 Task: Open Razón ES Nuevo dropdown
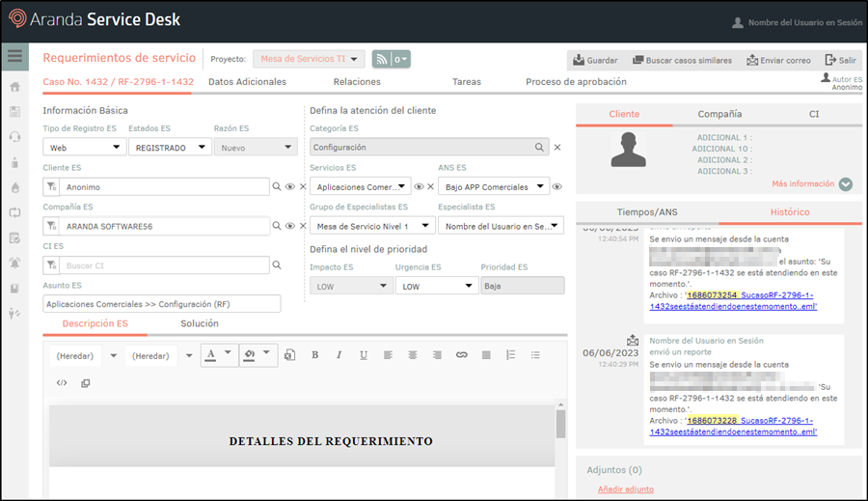click(256, 148)
